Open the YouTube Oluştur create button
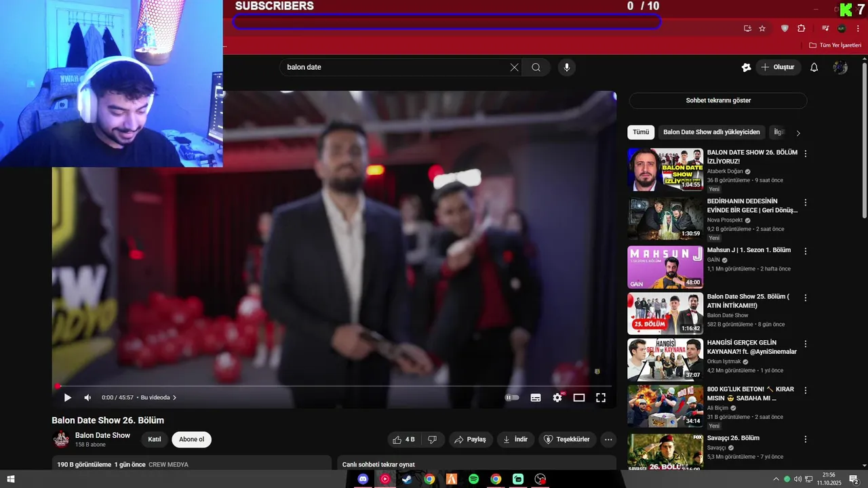Screen dimensions: 868x488 coord(778,67)
